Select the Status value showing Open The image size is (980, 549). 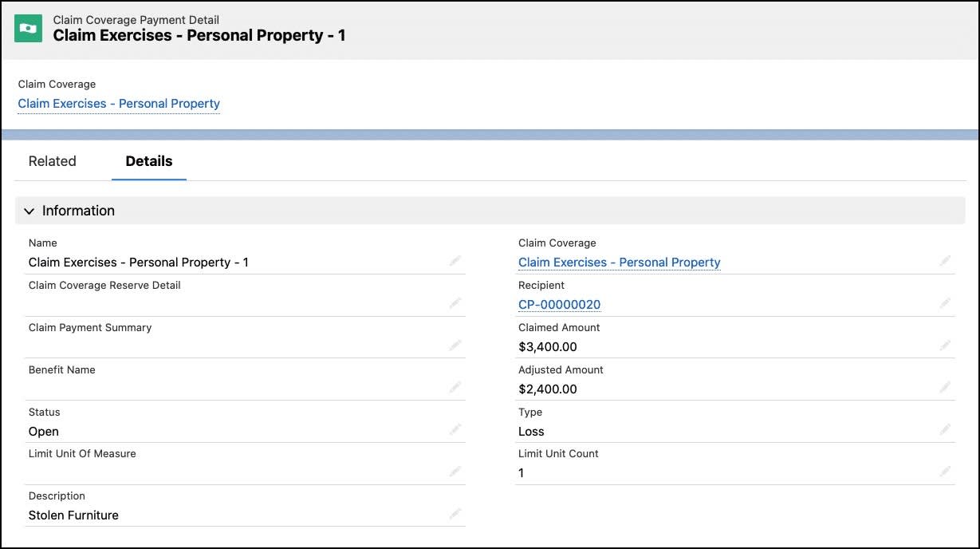click(43, 431)
